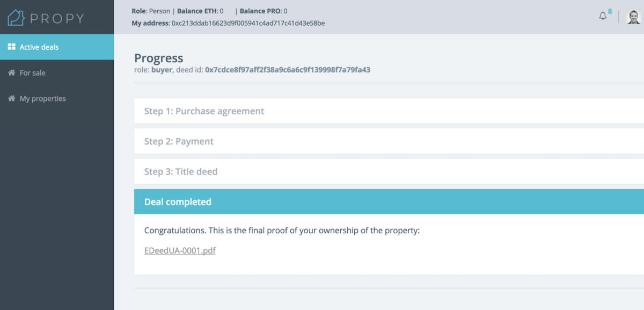This screenshot has width=644, height=310.
Task: Click the My address wallet hash
Action: tap(248, 23)
